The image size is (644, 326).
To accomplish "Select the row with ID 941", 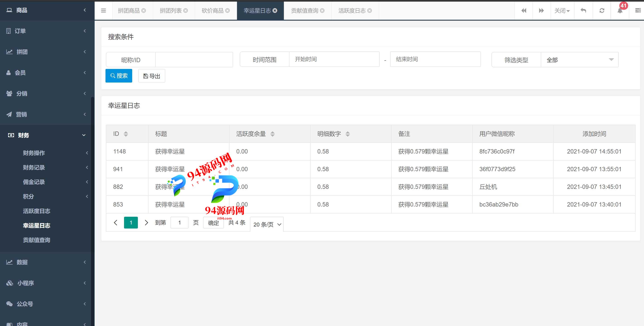I will point(371,169).
